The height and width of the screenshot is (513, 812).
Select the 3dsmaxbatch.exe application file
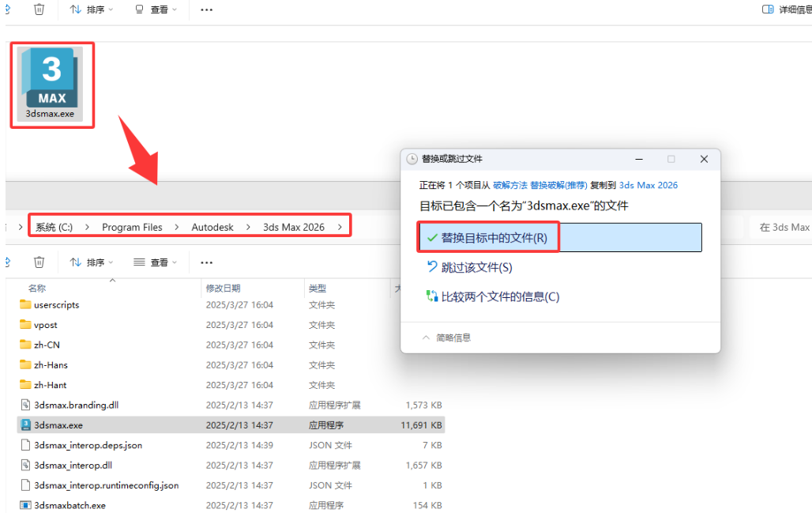70,505
